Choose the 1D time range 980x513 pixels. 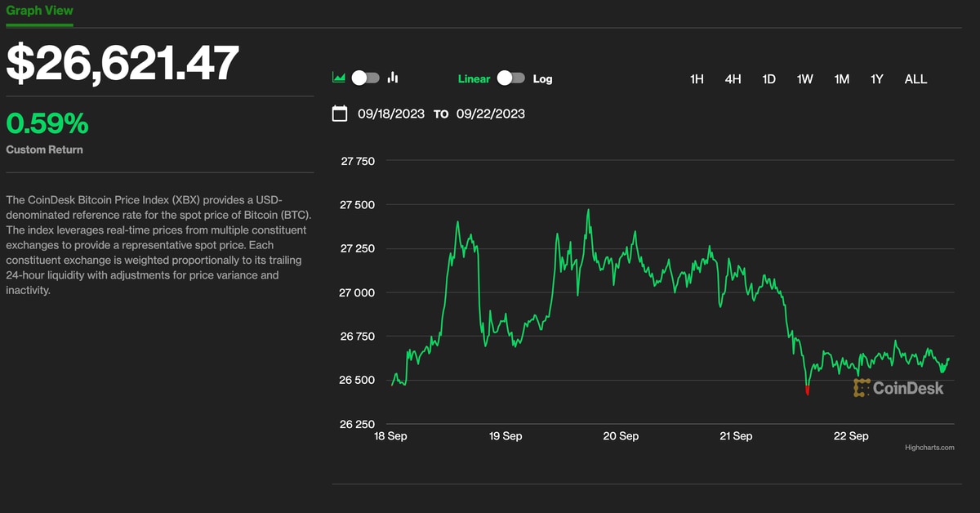coord(768,79)
